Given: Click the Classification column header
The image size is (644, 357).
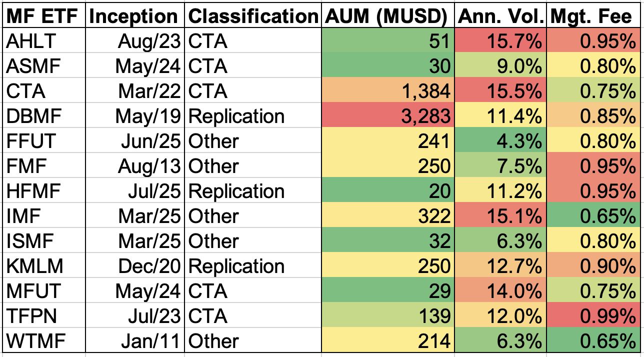Looking at the screenshot, I should coord(252,17).
